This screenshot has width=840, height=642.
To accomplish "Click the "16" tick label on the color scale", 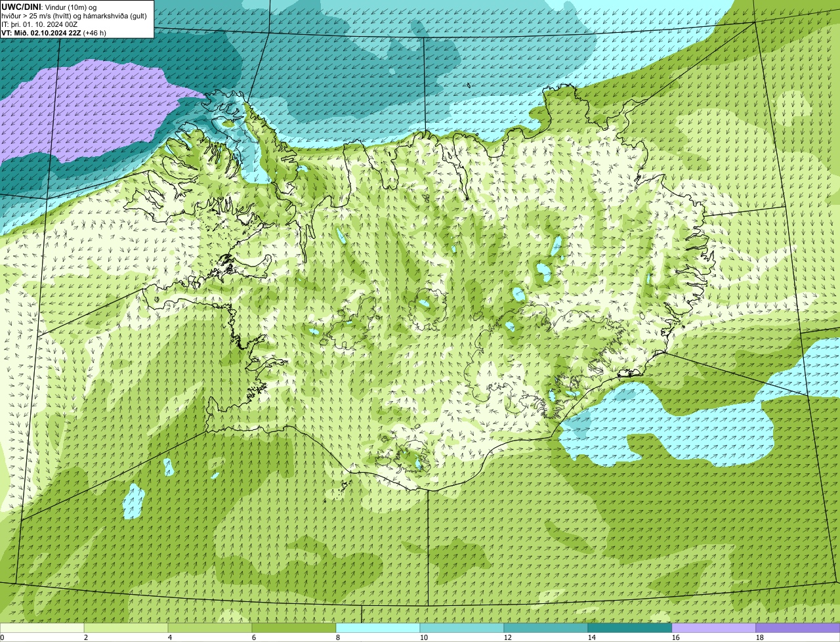I will 676,637.
